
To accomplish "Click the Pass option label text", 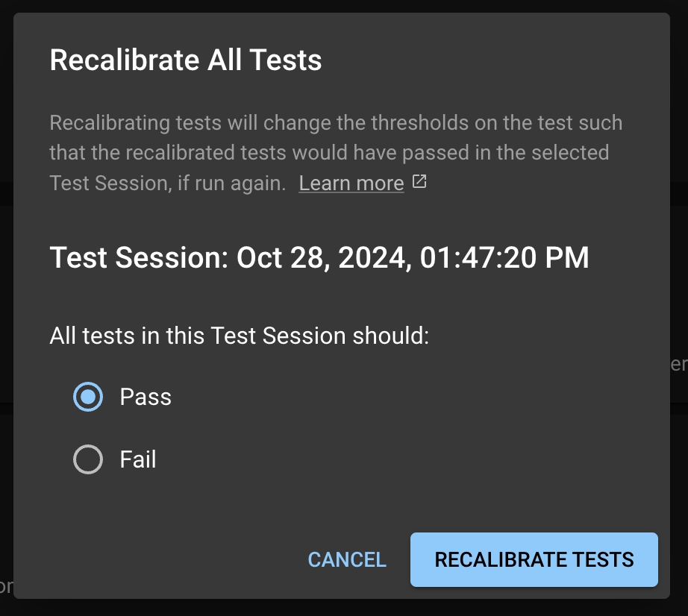I will [146, 397].
